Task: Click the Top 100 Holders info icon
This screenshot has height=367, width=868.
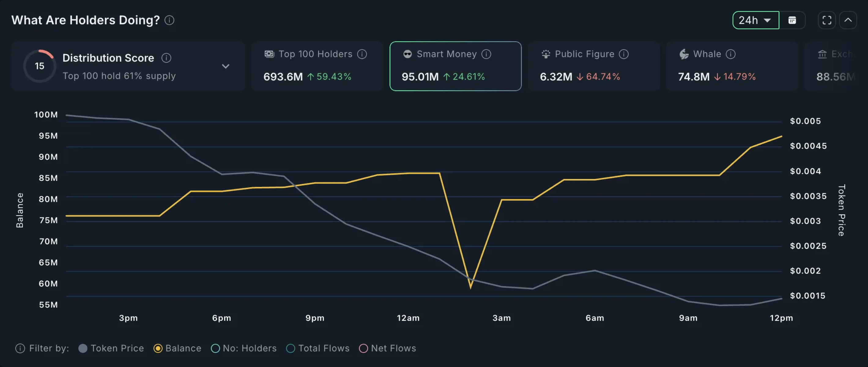Action: point(362,54)
